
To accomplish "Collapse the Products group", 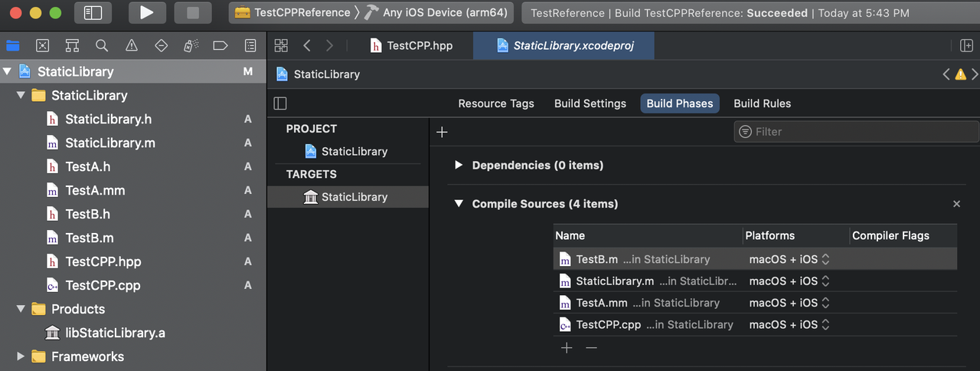I will [21, 309].
